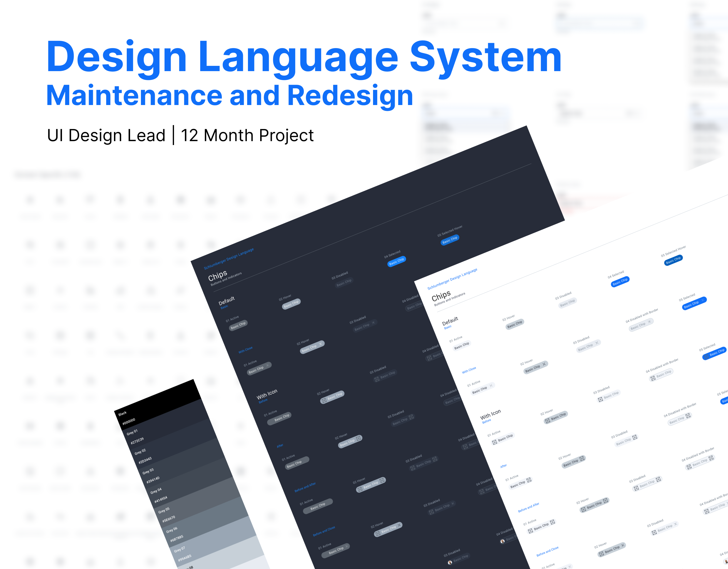Image resolution: width=728 pixels, height=569 pixels.
Task: Select the dark panel 04 Selected chip
Action: coord(397,261)
